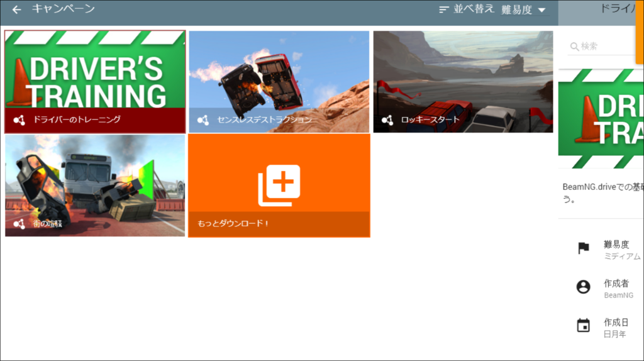Image resolution: width=644 pixels, height=361 pixels.
Task: Click the 並べ替え label
Action: pyautogui.click(x=474, y=9)
